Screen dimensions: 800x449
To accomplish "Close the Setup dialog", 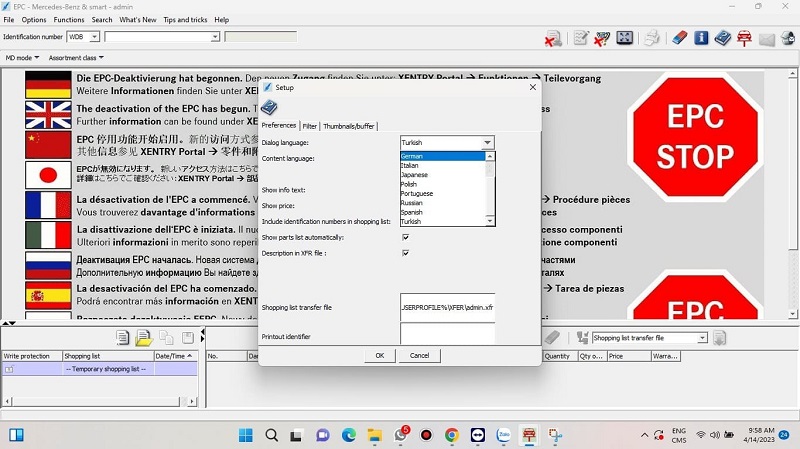I will click(533, 87).
